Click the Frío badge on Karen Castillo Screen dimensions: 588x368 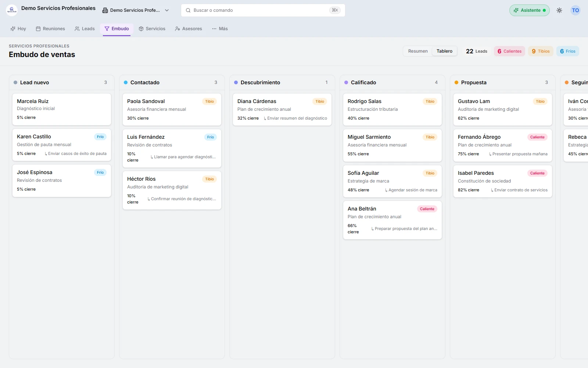coord(100,137)
